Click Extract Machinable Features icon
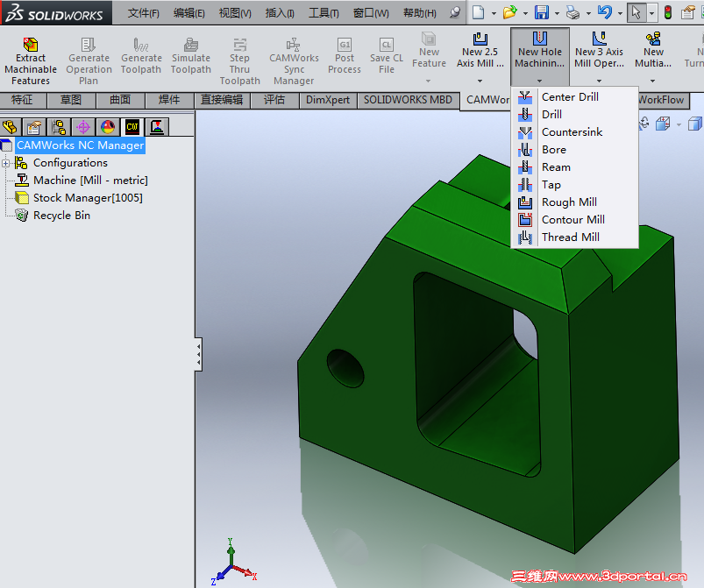Image resolution: width=704 pixels, height=588 pixels. (31, 45)
